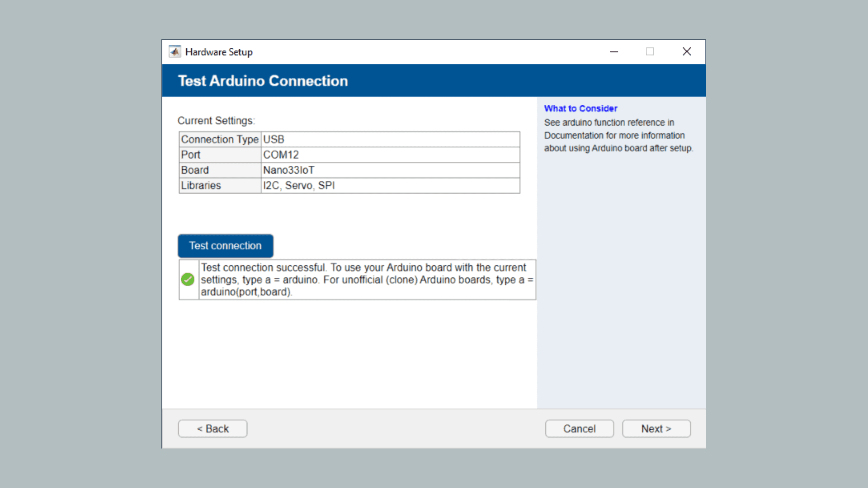
Task: Select the USB connection type cell
Action: (390, 140)
